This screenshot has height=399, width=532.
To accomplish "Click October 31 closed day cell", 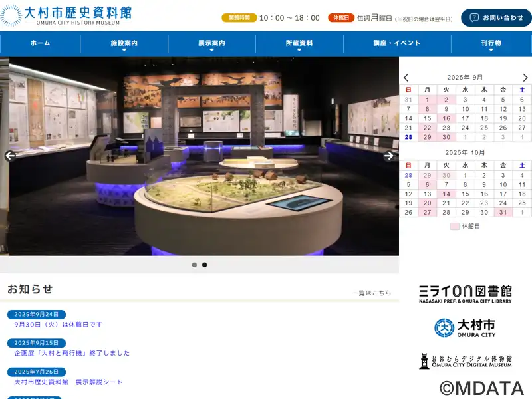I will pyautogui.click(x=503, y=212).
